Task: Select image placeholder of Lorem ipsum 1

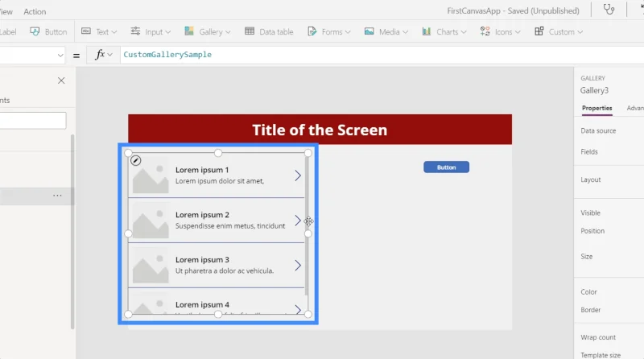Action: coord(151,175)
